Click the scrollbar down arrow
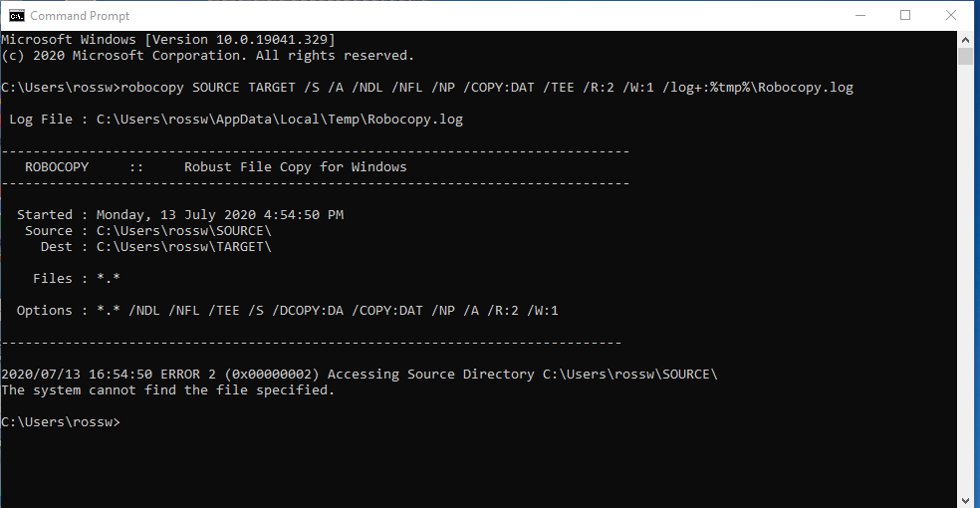980x508 pixels. point(965,499)
